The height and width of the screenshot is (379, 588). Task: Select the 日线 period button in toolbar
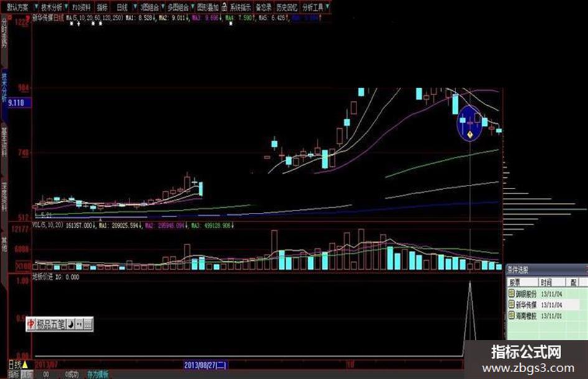click(122, 7)
